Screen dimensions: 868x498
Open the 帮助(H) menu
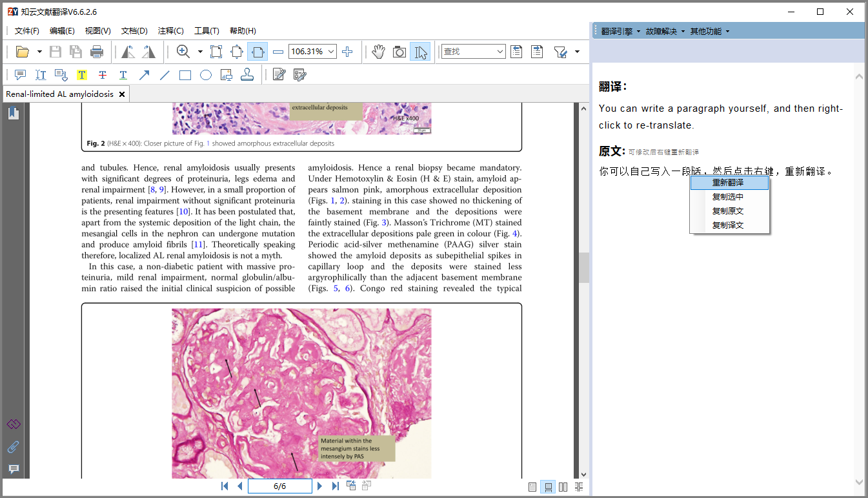pos(243,31)
